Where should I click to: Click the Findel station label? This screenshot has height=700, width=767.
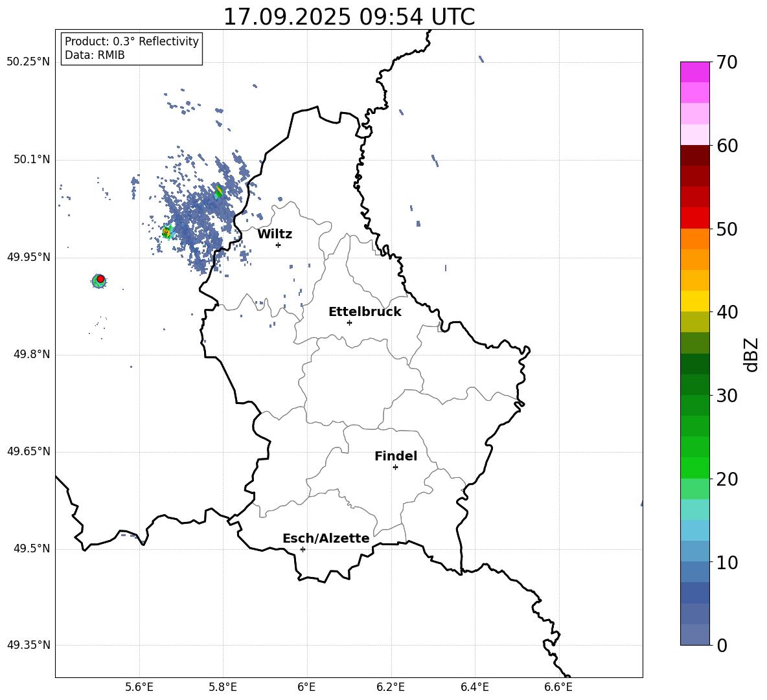click(396, 456)
